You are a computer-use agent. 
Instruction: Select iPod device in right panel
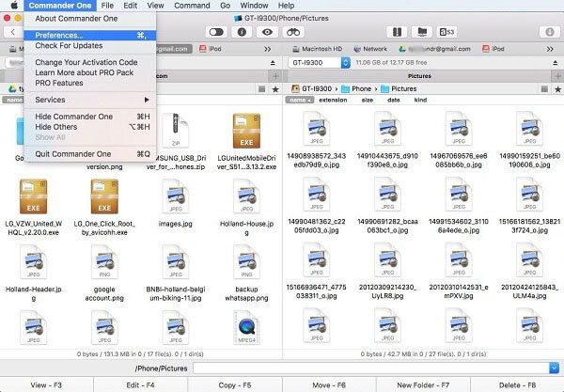[x=493, y=49]
